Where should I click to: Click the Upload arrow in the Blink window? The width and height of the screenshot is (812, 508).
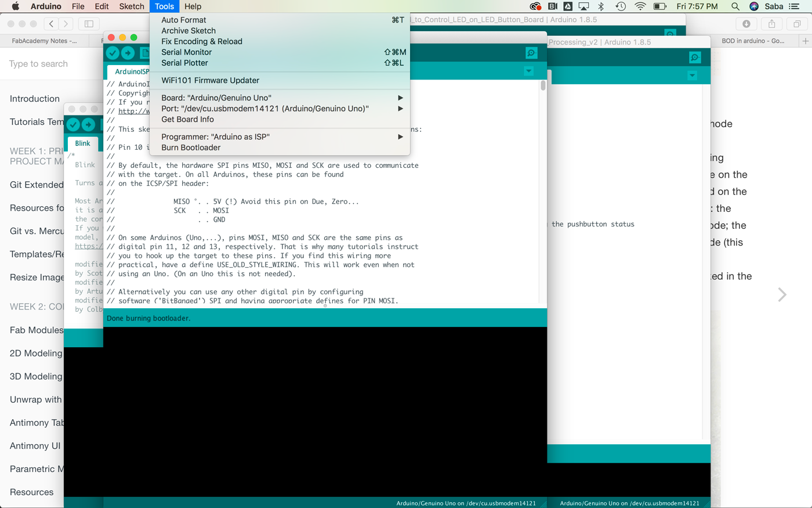point(88,124)
